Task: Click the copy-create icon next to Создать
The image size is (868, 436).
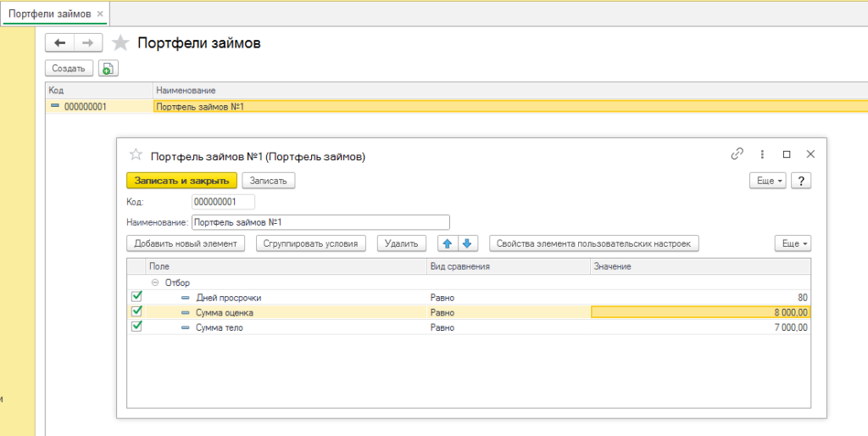Action: click(x=108, y=69)
